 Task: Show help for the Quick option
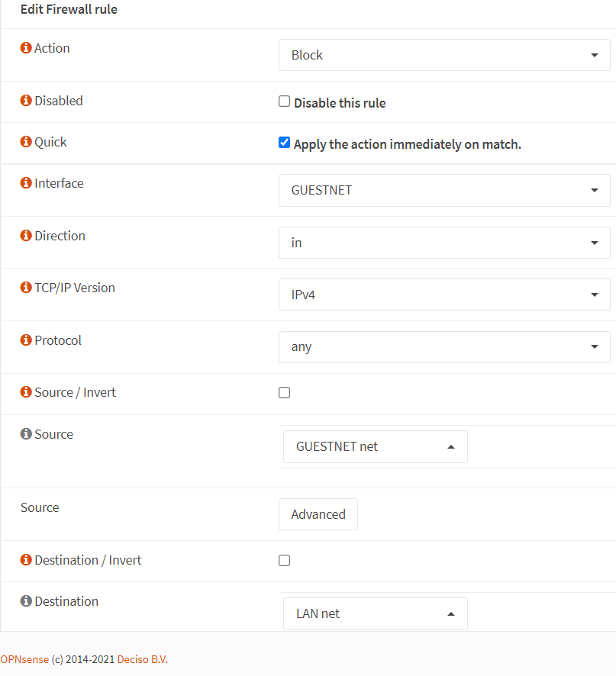[x=26, y=142]
